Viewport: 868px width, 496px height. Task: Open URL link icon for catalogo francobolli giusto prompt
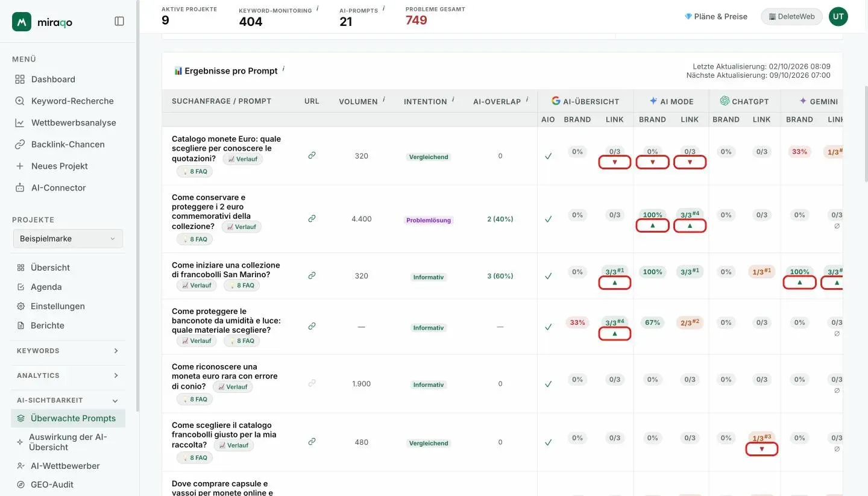coord(312,442)
